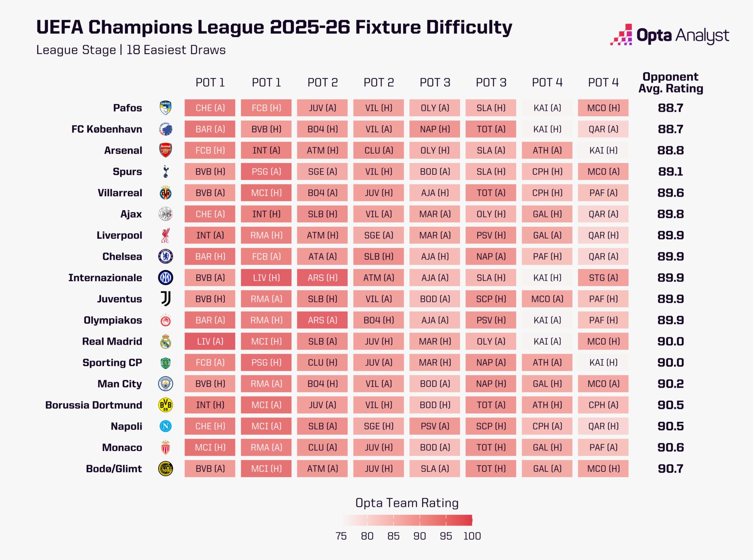Select the Juventus logo icon
This screenshot has width=753, height=560.
click(165, 299)
